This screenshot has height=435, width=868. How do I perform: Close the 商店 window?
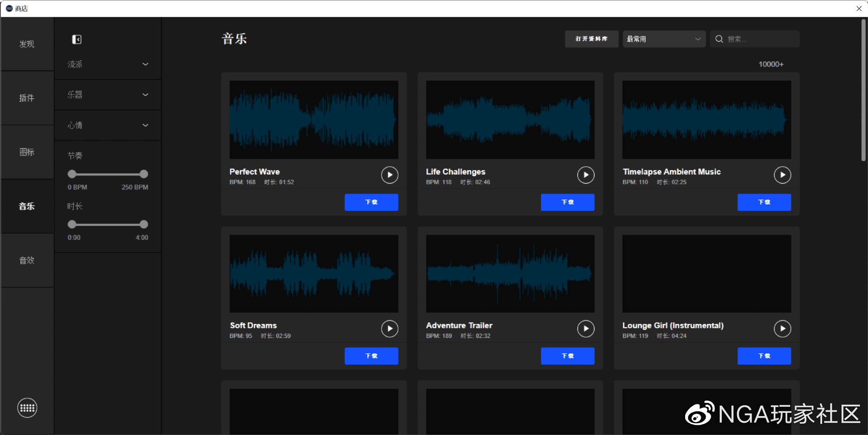859,8
